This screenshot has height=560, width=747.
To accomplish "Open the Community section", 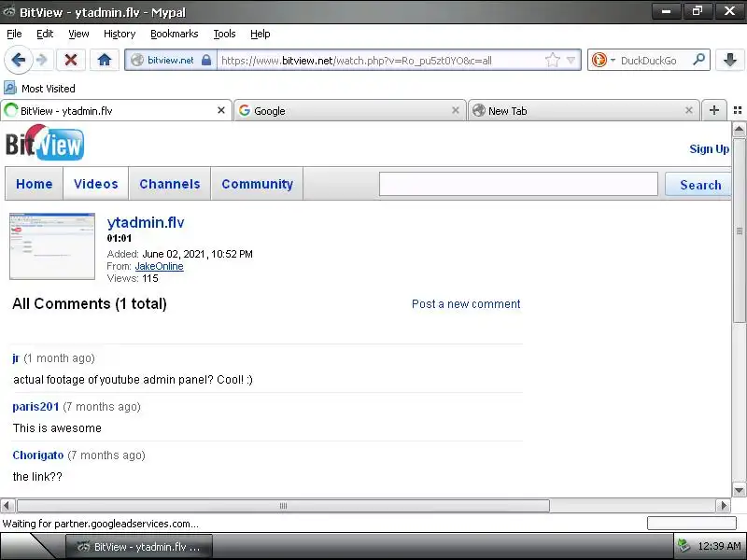I will click(x=258, y=184).
